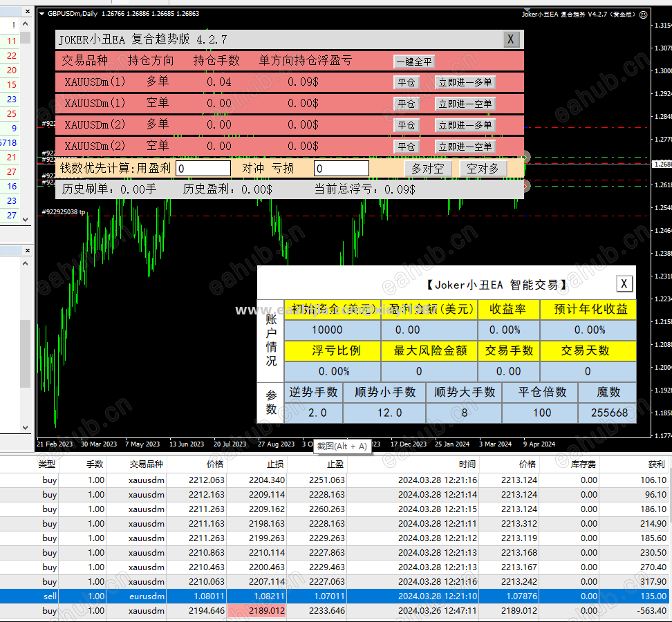Image resolution: width=672 pixels, height=622 pixels.
Task: Select the order with profit 106.10
Action: click(x=336, y=480)
